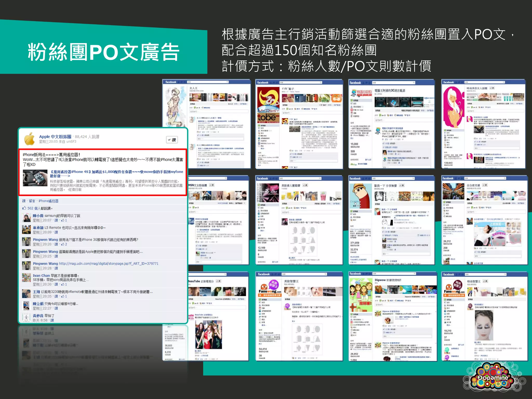This screenshot has width=532, height=399.
Task: Click 陳小葵's comment avatar
Action: click(26, 218)
